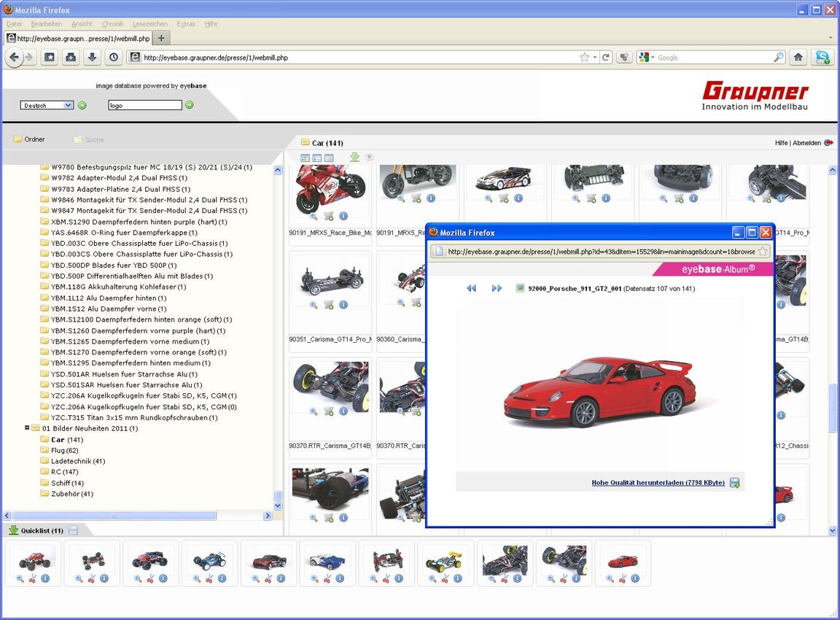This screenshot has width=840, height=620.
Task: Click the save icon beside Quicklist
Action: pos(73,530)
